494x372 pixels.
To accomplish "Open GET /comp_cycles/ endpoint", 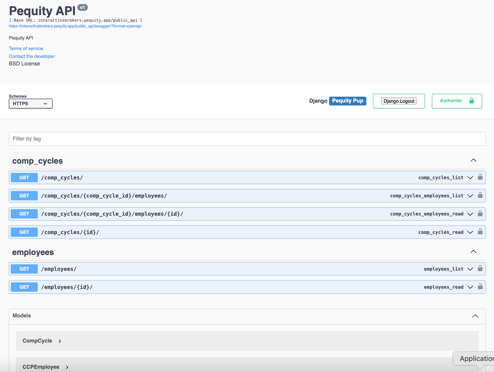I will click(x=247, y=177).
